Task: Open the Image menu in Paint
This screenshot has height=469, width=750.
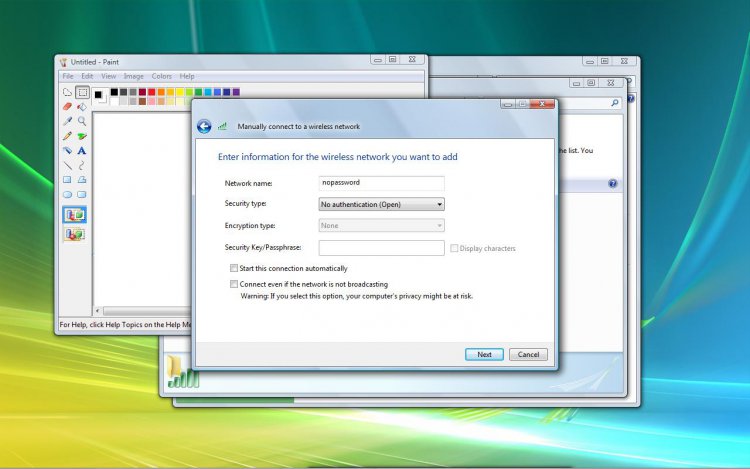Action: point(133,76)
